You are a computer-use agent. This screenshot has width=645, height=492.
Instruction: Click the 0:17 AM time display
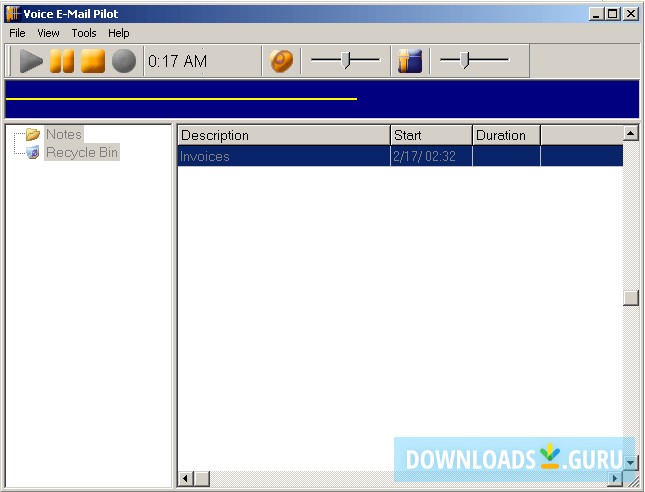(177, 61)
